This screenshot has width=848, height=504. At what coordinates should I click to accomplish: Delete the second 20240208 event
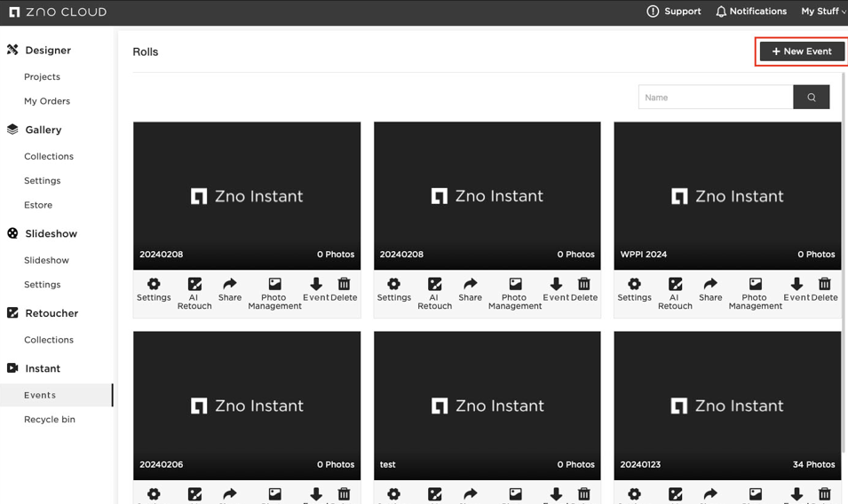584,290
